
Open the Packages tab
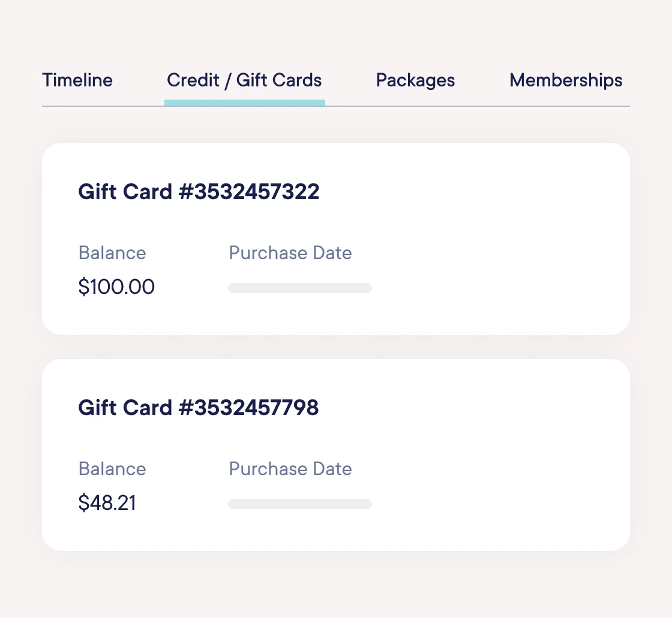(415, 80)
